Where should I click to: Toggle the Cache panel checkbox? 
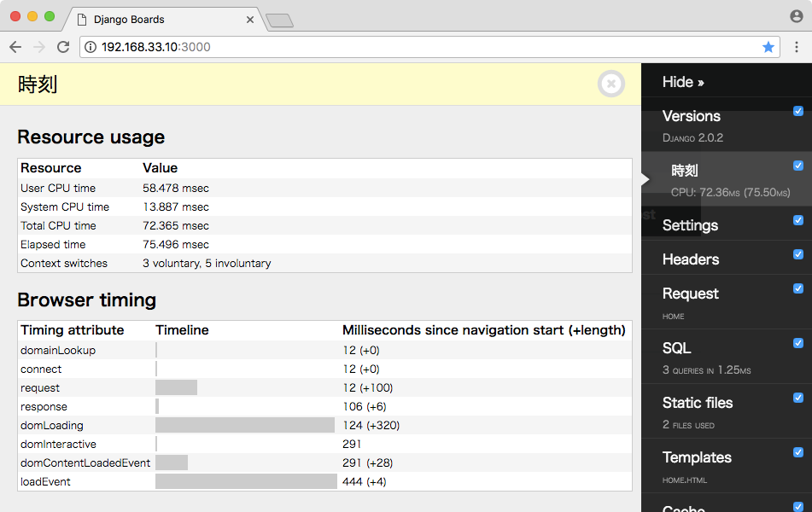[x=798, y=507]
